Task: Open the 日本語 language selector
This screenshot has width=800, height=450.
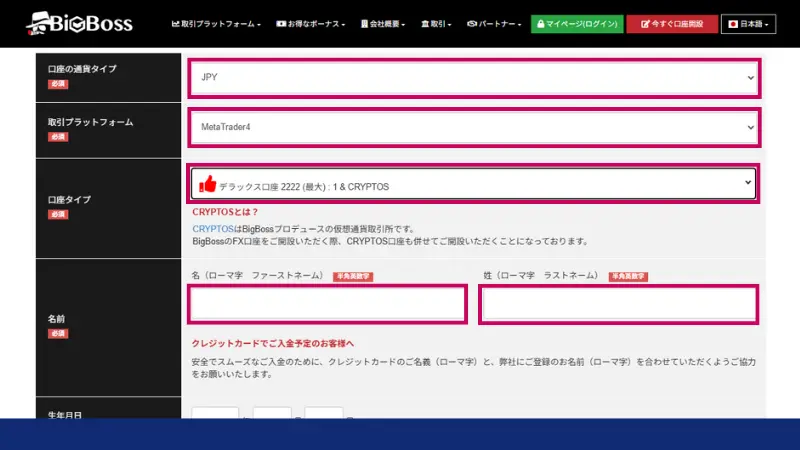Action: point(748,23)
